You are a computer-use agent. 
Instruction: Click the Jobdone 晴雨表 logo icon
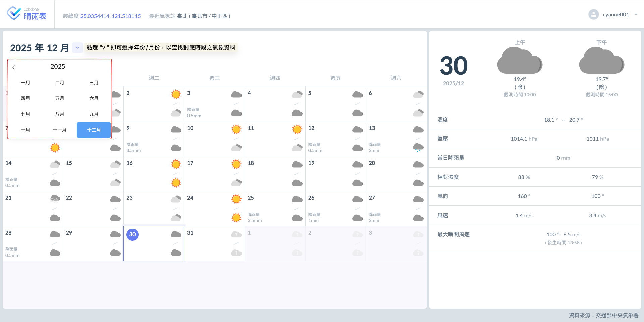click(14, 13)
